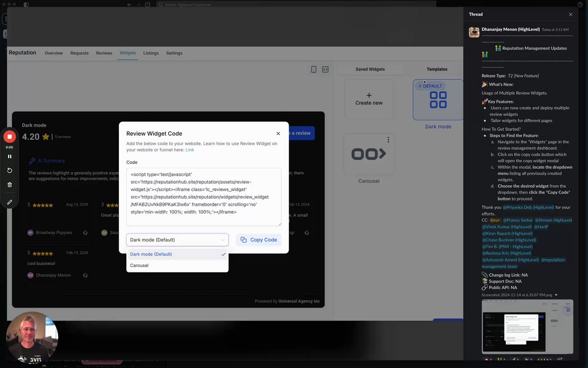Screen dimensions: 588x368
Task: Switch preview to mobile device view icon
Action: [314, 69]
